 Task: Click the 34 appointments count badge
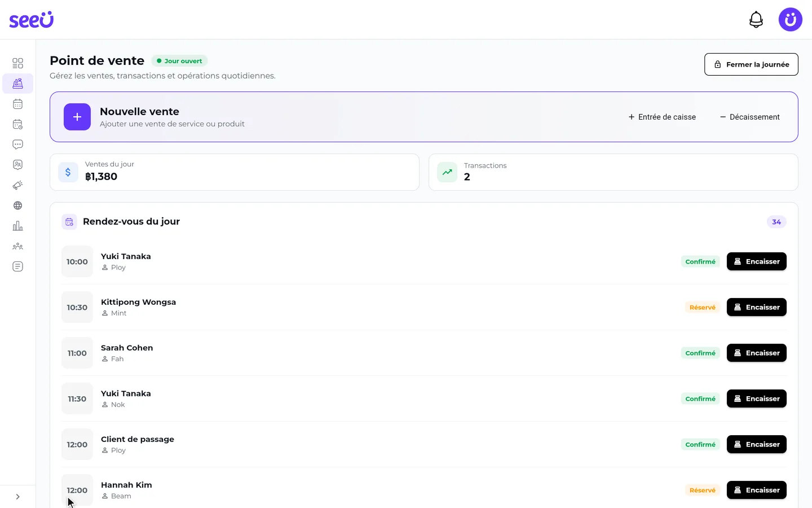point(776,222)
